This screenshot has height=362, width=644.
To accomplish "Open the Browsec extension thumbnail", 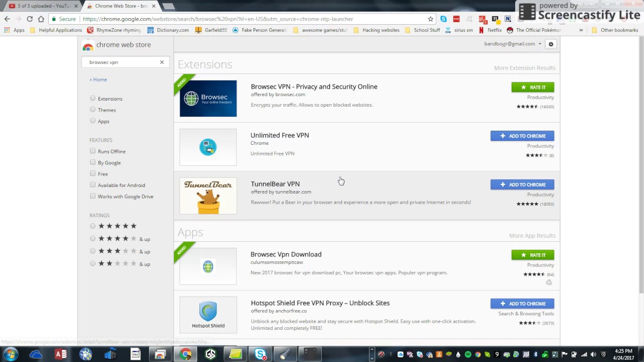I will [208, 99].
